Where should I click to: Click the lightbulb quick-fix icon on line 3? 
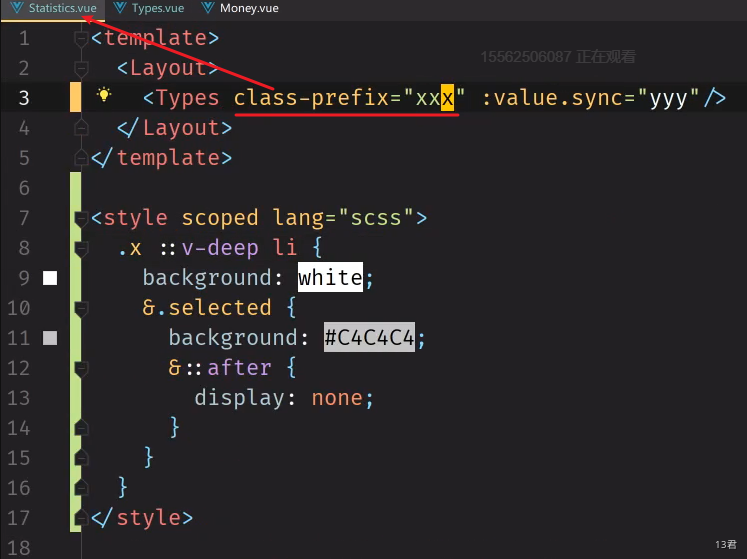coord(104,95)
